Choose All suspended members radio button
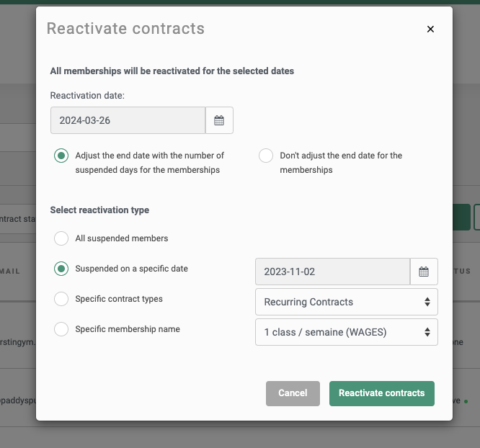The width and height of the screenshot is (480, 448). [61, 238]
